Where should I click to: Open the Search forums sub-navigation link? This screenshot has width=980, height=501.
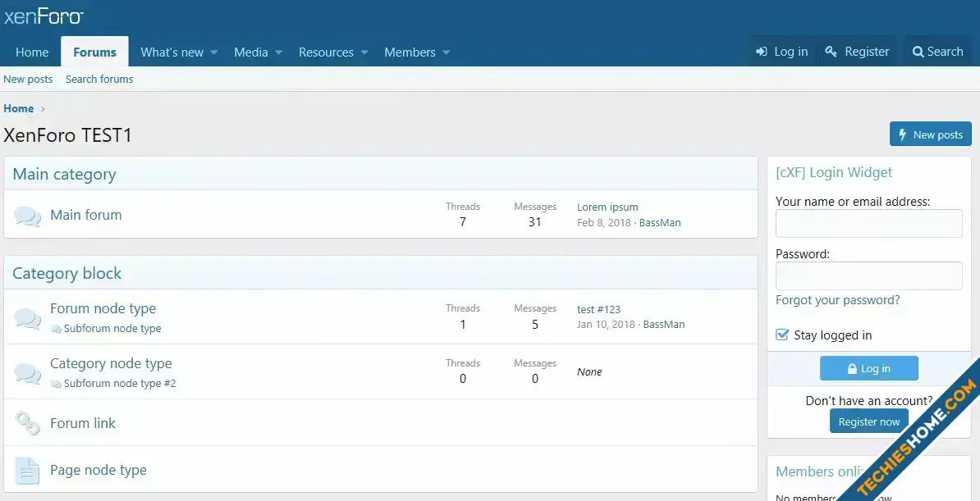[99, 80]
